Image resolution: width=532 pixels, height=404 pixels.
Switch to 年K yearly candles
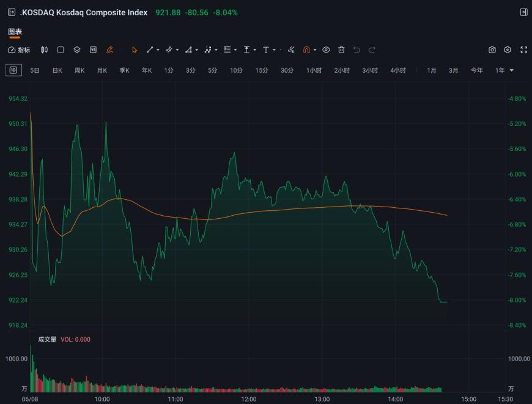147,70
